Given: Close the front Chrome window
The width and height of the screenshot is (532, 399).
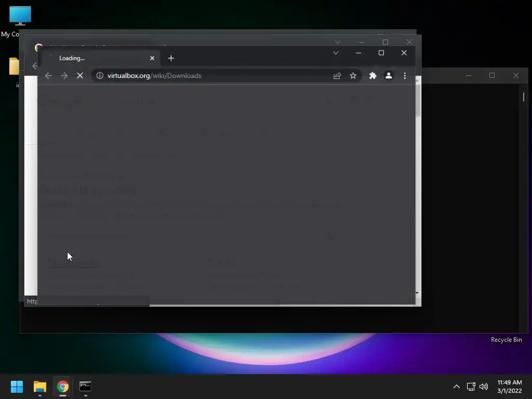Looking at the screenshot, I should [404, 53].
